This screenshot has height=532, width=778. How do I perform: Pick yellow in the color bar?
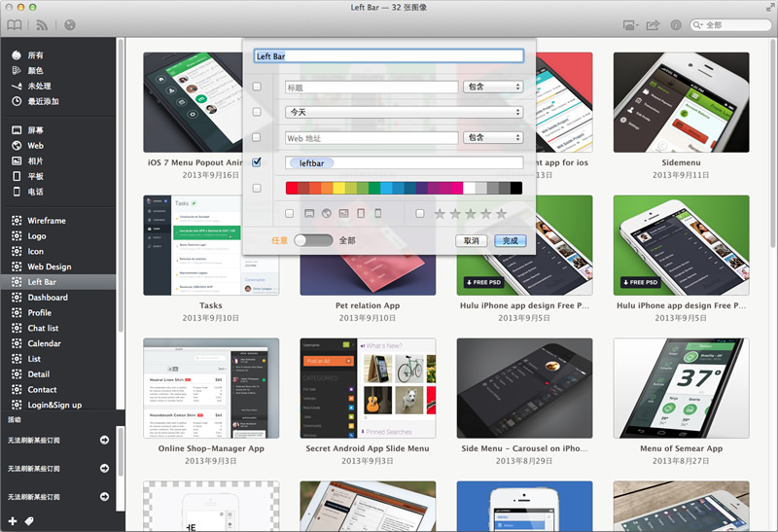click(338, 188)
